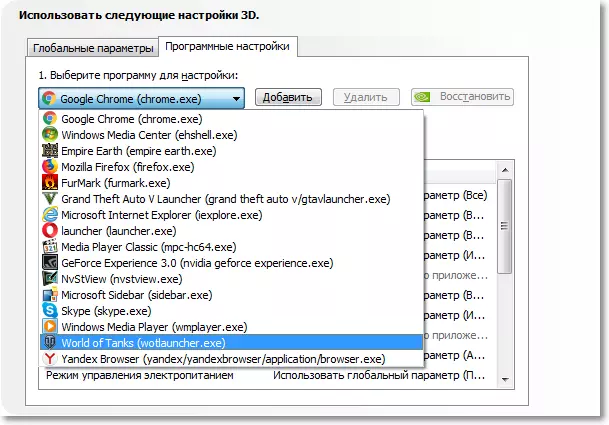Image resolution: width=609 pixels, height=425 pixels.
Task: Click the FurMark icon in the dropdown list
Action: pos(50,183)
